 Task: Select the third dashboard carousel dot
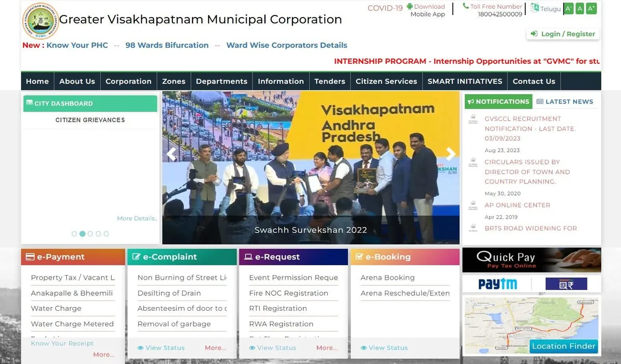[91, 234]
